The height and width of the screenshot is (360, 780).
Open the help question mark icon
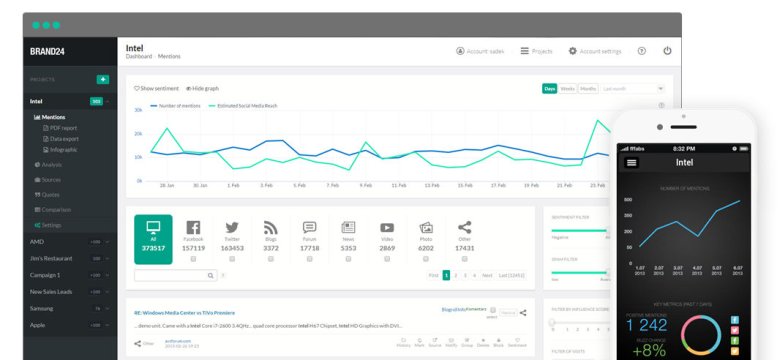(642, 51)
